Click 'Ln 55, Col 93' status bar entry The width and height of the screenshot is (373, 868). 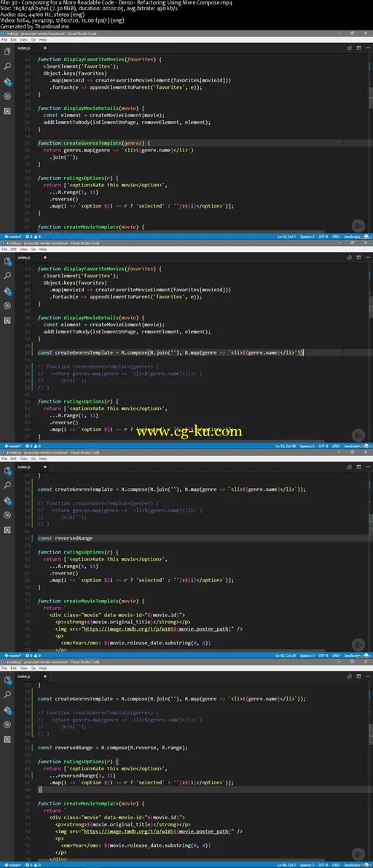point(284,446)
